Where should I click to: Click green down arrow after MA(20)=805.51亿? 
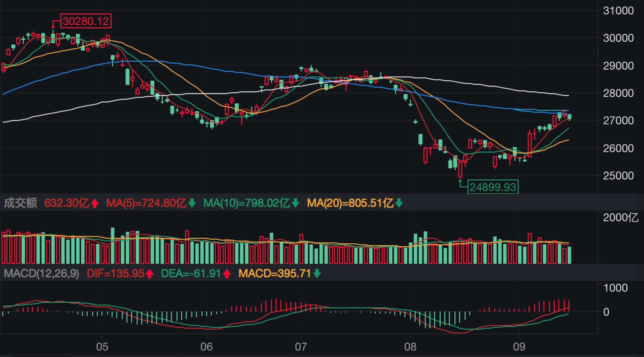click(x=399, y=203)
